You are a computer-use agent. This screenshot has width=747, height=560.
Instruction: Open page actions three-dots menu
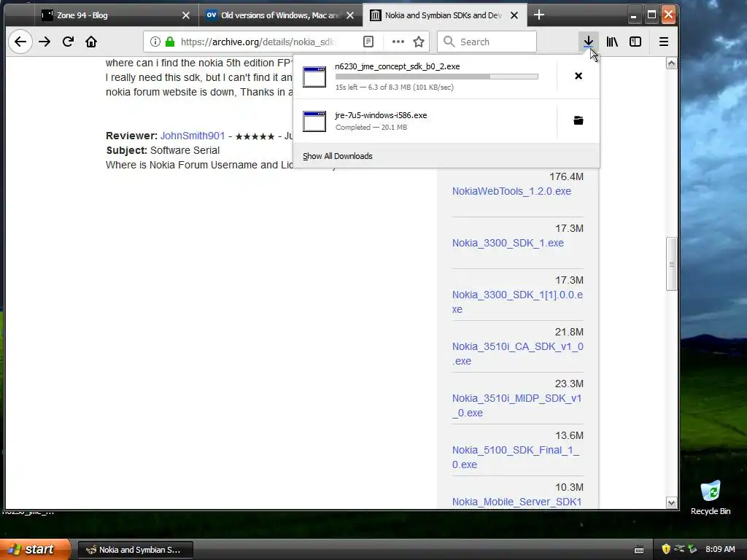click(x=398, y=42)
